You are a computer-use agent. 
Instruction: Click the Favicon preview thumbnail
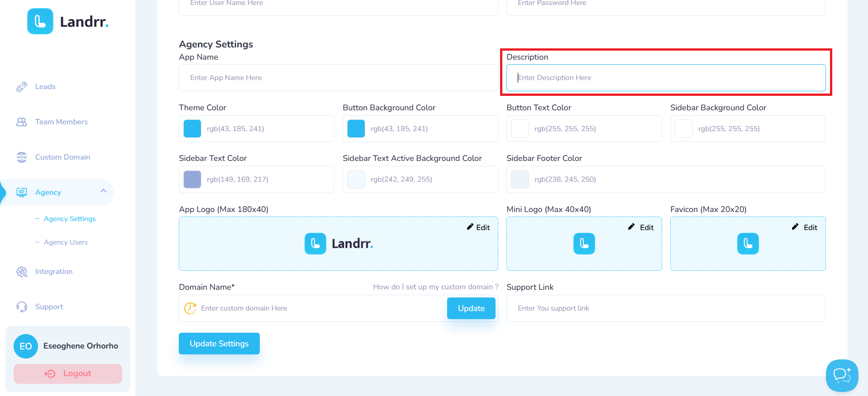[748, 244]
